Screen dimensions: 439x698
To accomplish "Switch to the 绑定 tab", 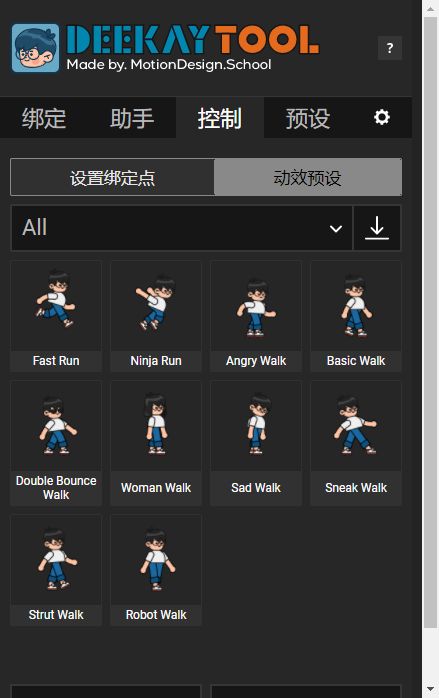I will [44, 118].
